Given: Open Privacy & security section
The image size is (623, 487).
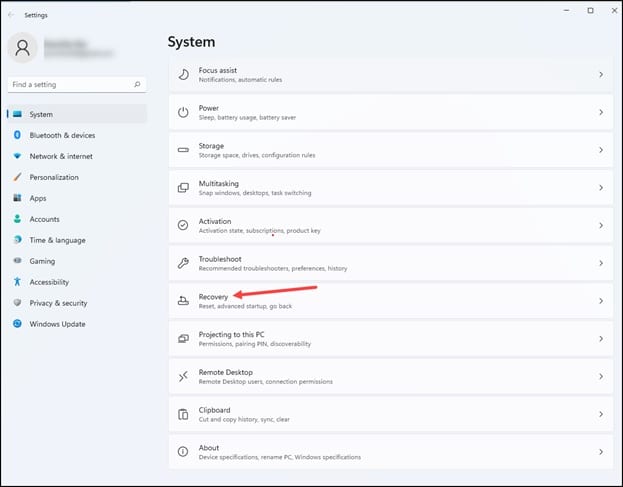Looking at the screenshot, I should [58, 303].
